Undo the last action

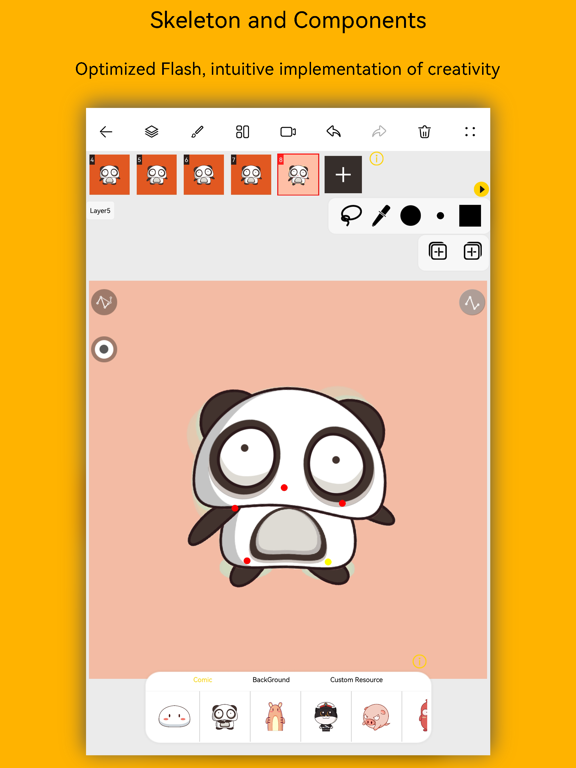point(334,131)
